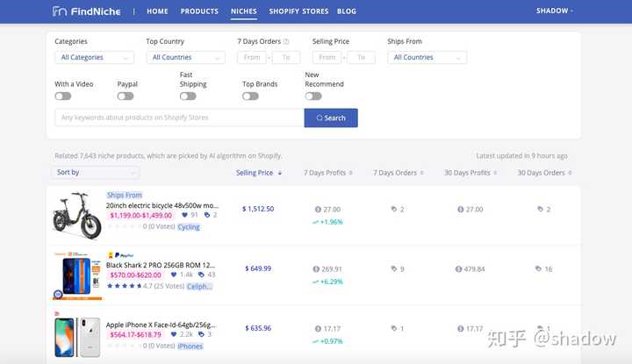
Task: Click the FindNiche logo
Action: pyautogui.click(x=86, y=11)
